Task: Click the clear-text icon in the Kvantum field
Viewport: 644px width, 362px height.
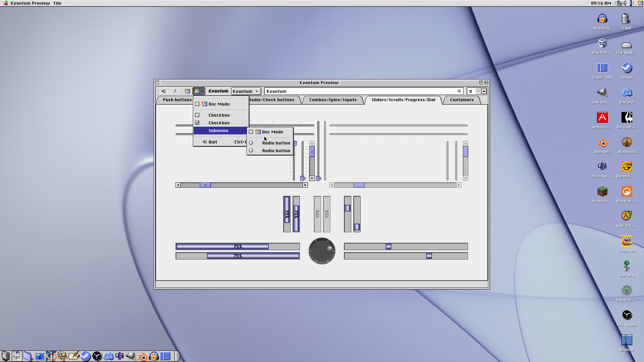Action: coord(459,91)
